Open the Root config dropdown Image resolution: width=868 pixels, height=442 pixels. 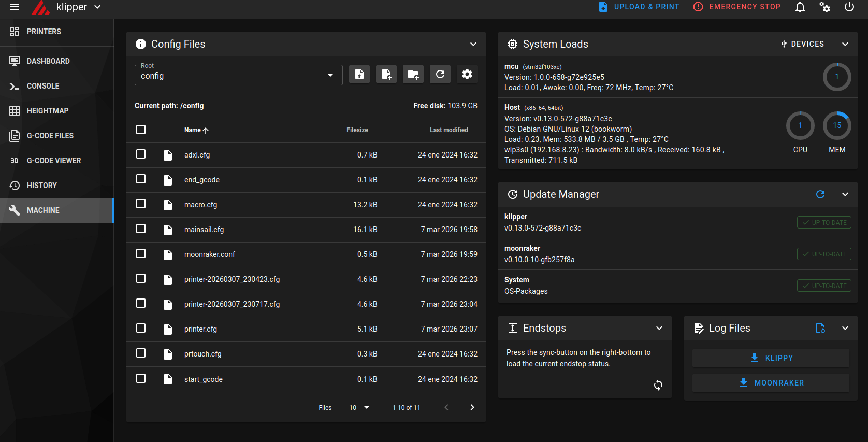tap(238, 76)
